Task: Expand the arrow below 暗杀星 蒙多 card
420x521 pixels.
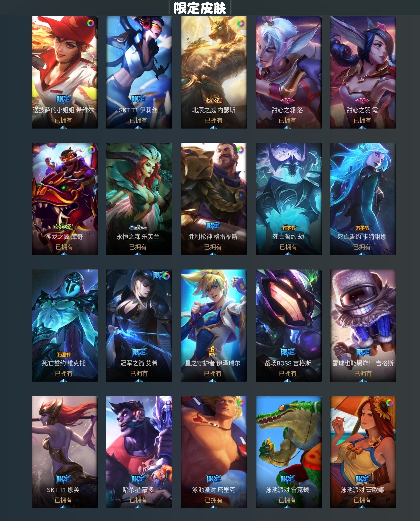Action: [x=138, y=507]
